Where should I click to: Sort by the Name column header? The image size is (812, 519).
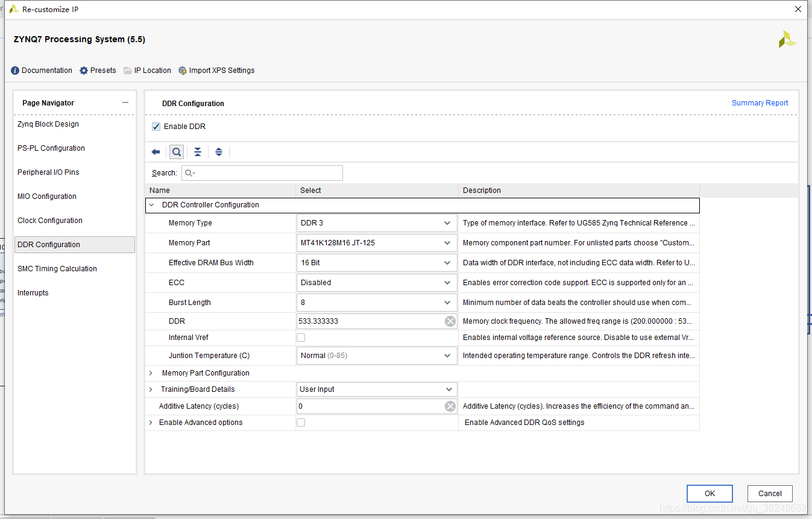221,190
